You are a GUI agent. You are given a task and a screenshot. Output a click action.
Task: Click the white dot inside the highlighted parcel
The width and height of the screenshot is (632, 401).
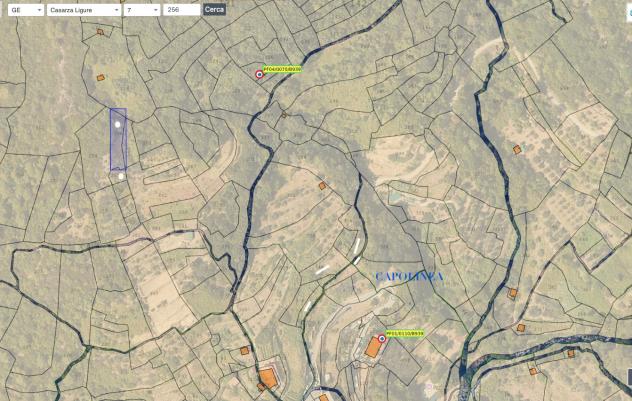(x=118, y=125)
